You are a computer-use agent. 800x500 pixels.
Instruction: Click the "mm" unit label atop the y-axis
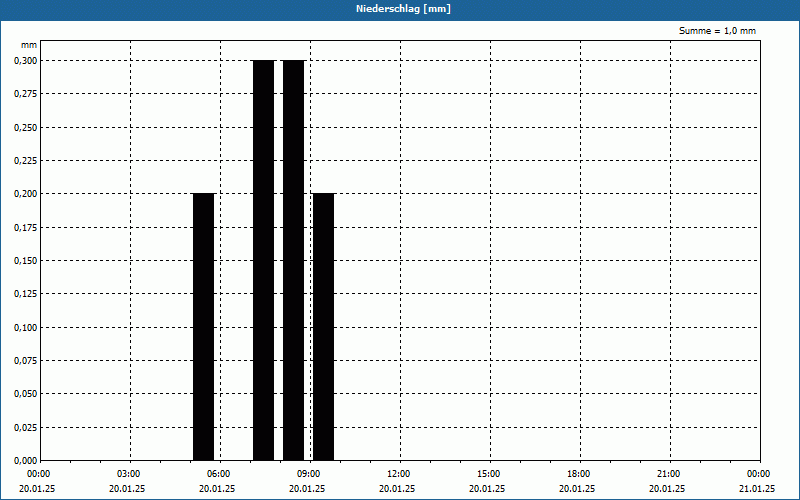coord(29,45)
